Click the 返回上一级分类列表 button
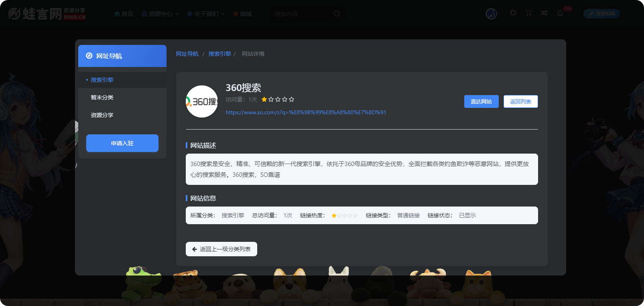Image resolution: width=644 pixels, height=306 pixels. tap(221, 249)
